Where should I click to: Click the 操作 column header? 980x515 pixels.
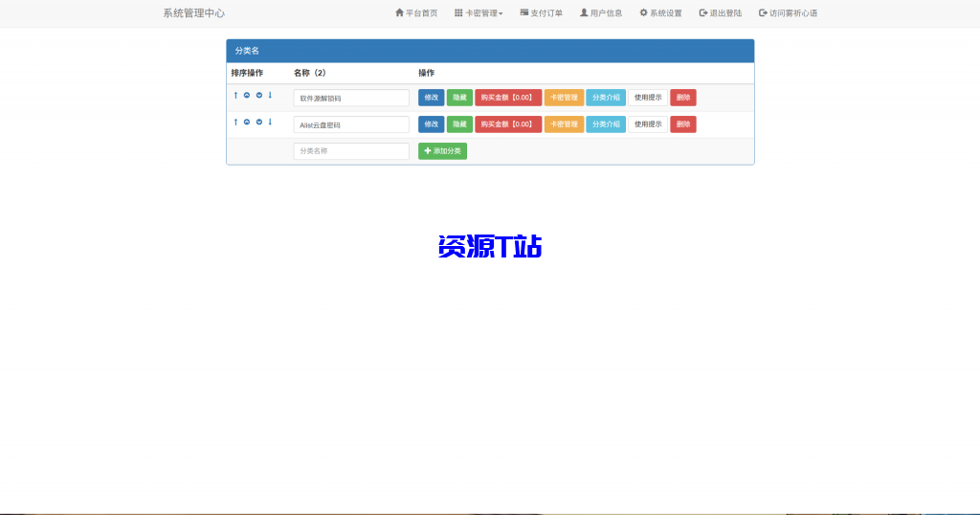[426, 73]
